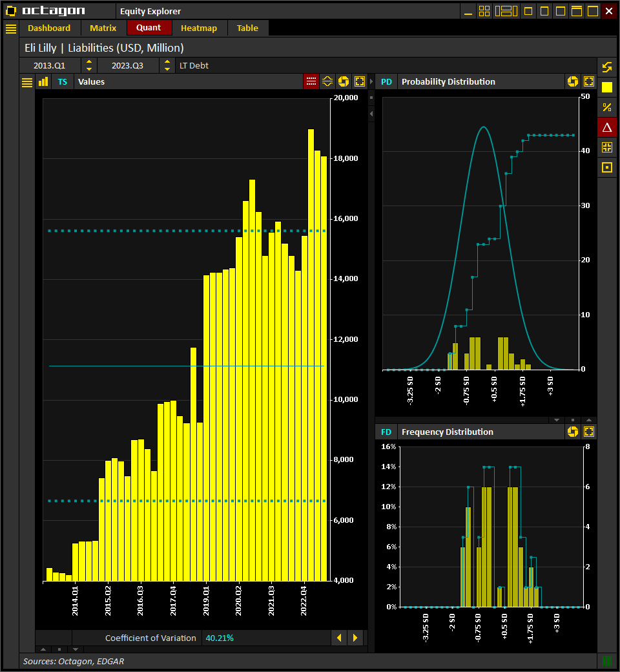Screen dimensions: 620x672
Task: Click the Probability Distribution shutter icon
Action: click(x=573, y=81)
